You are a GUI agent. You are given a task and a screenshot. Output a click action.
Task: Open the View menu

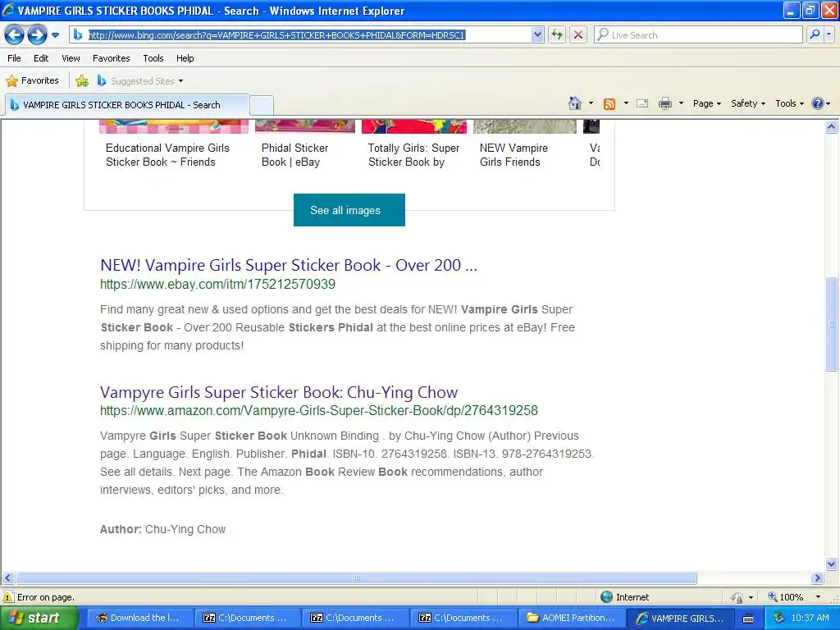[71, 58]
